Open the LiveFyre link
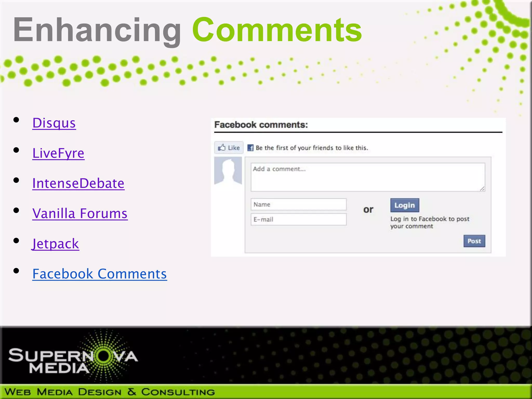This screenshot has height=399, width=532. pos(58,153)
